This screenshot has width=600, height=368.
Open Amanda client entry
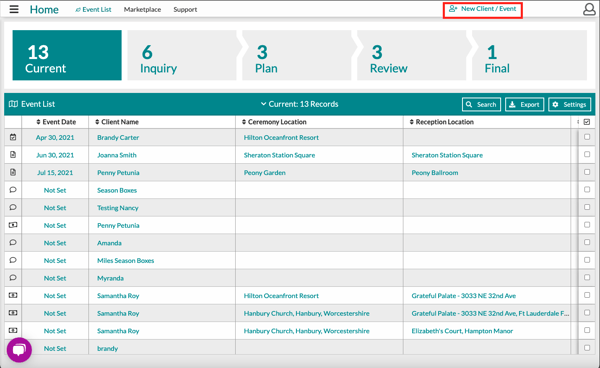(x=109, y=243)
